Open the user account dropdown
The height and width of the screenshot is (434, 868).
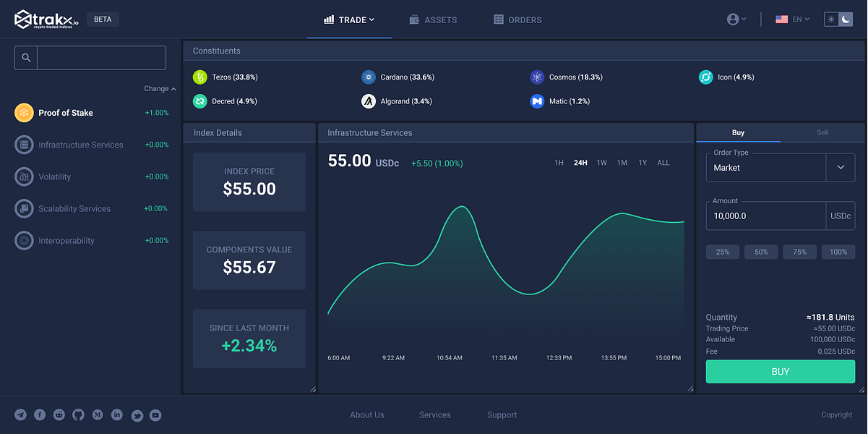click(736, 20)
